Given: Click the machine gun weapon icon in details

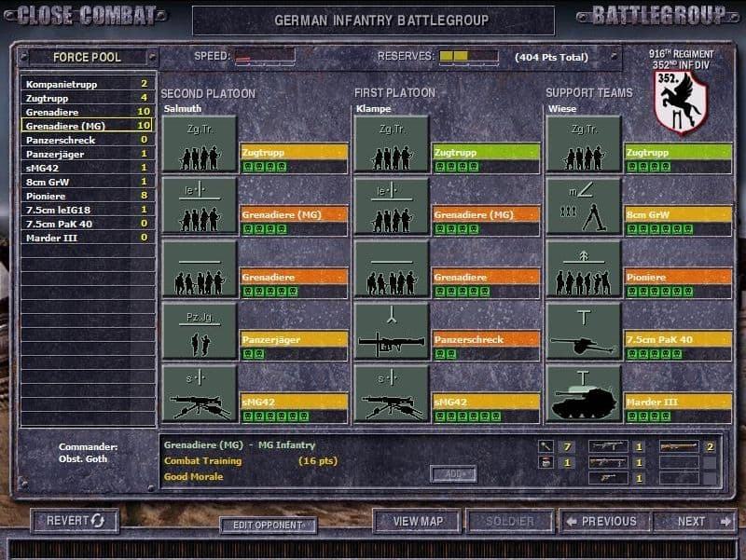Looking at the screenshot, I should (608, 462).
